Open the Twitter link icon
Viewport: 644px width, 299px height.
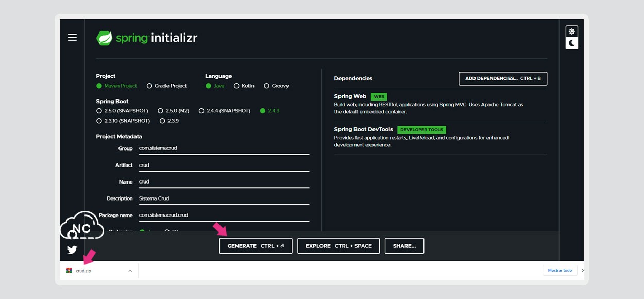click(72, 250)
